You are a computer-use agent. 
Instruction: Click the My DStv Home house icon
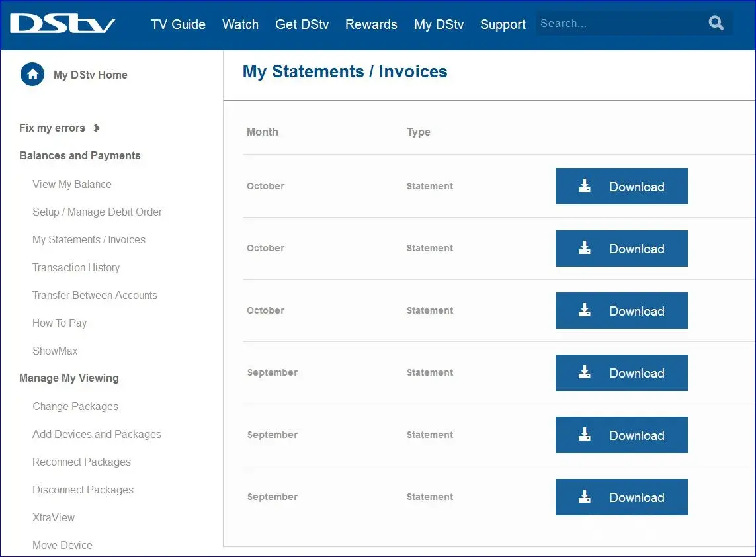click(32, 75)
